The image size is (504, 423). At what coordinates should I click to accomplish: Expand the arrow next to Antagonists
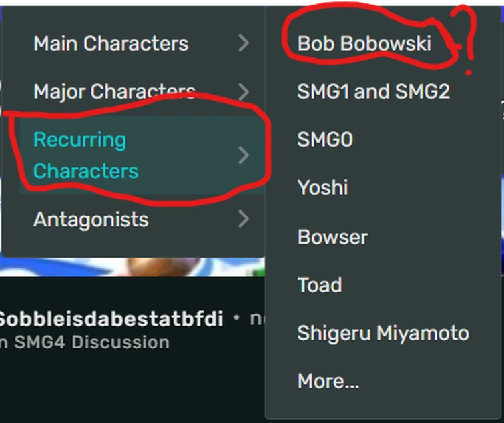coord(244,219)
